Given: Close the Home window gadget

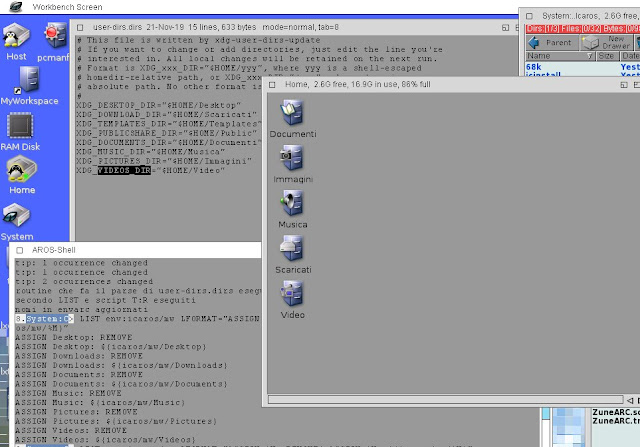Looking at the screenshot, I should [272, 85].
